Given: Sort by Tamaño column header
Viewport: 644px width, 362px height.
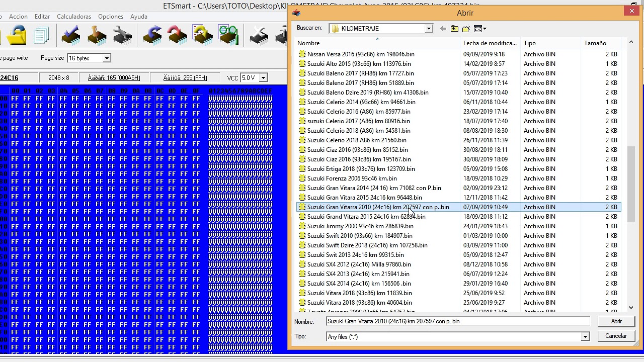Looking at the screenshot, I should [x=601, y=43].
